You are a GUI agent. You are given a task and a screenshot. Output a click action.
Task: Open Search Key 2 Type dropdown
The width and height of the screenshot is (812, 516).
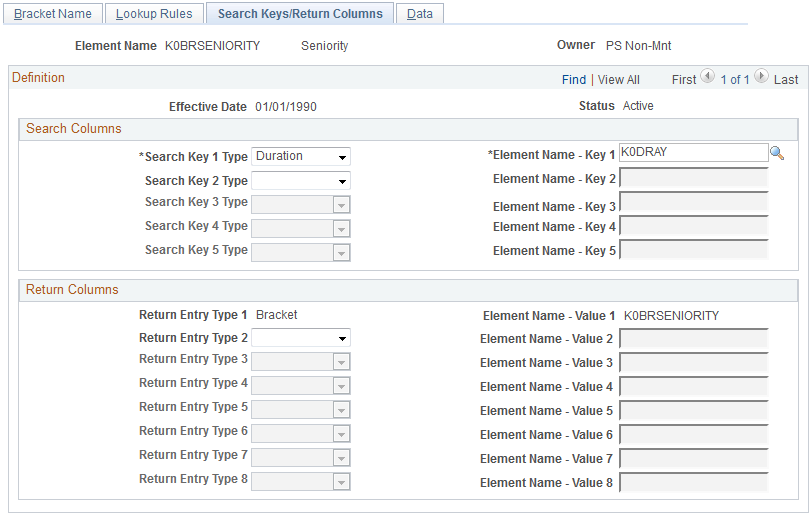point(300,181)
